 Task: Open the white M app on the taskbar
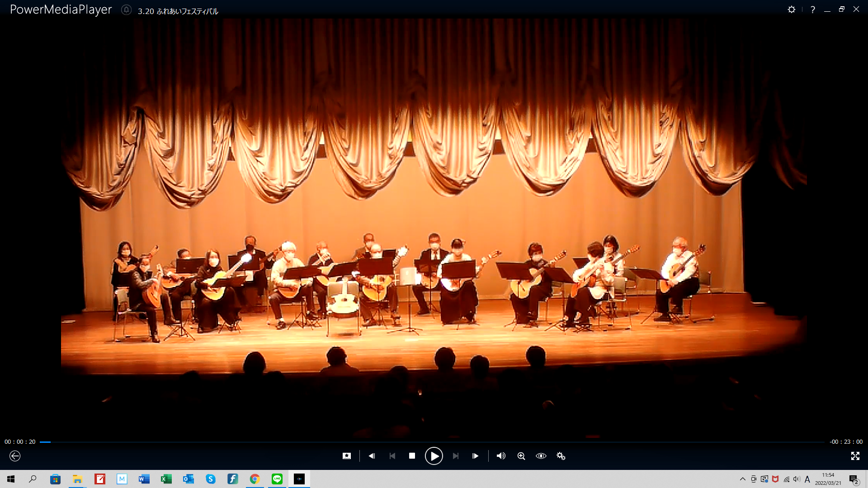[122, 479]
